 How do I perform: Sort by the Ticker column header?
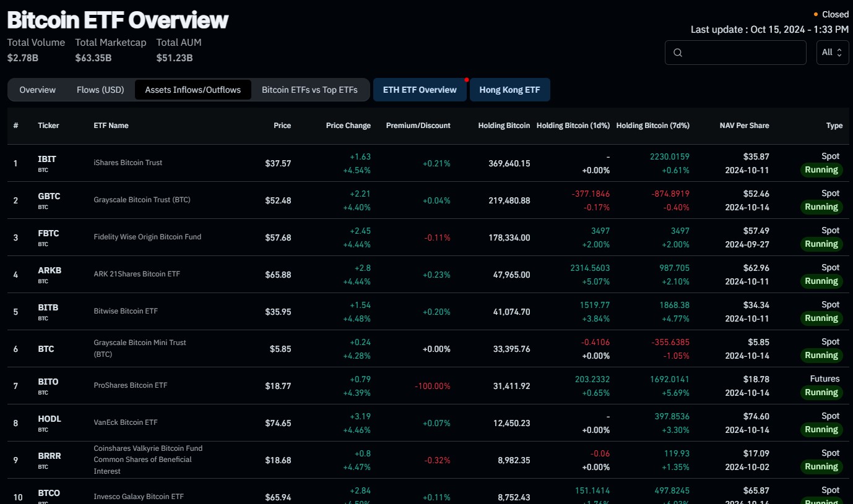[x=48, y=126]
